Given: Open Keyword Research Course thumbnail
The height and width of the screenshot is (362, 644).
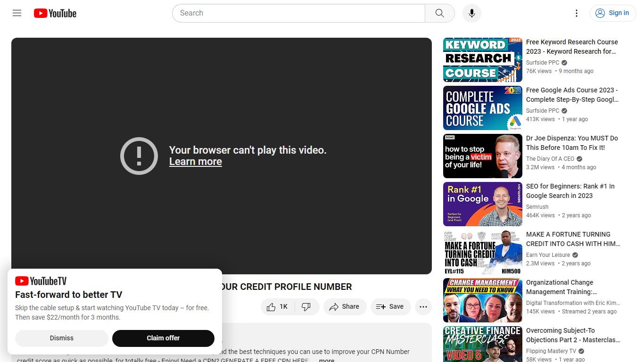Looking at the screenshot, I should coord(483,60).
